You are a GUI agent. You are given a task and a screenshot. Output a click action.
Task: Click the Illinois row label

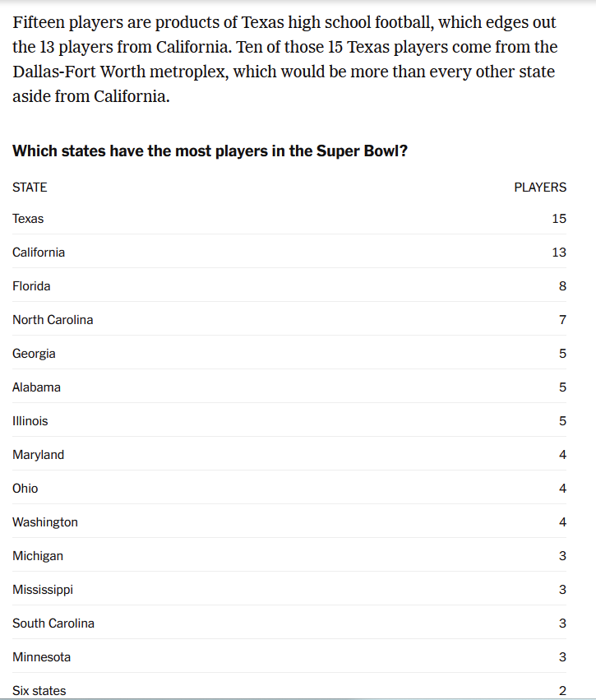click(30, 421)
